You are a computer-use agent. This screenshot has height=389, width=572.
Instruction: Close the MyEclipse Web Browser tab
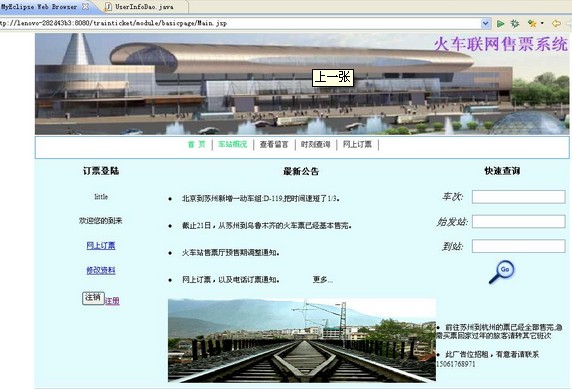(x=85, y=7)
